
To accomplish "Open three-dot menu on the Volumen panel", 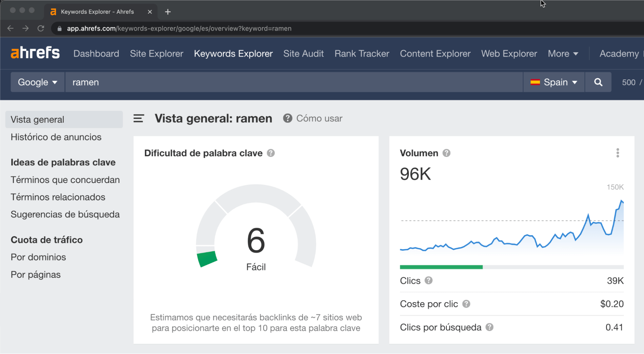I will click(618, 153).
